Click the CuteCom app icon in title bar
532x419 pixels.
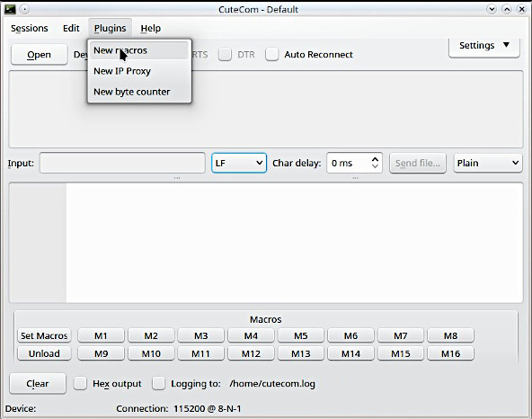coord(10,9)
